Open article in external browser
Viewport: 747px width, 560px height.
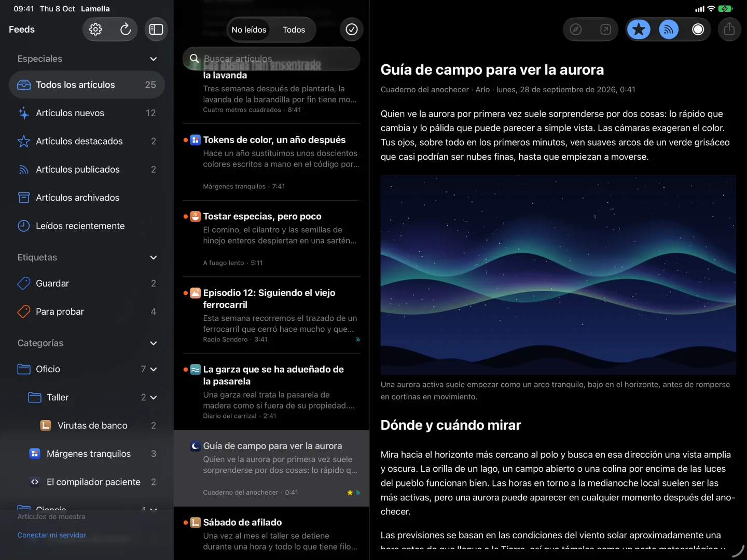click(x=605, y=30)
